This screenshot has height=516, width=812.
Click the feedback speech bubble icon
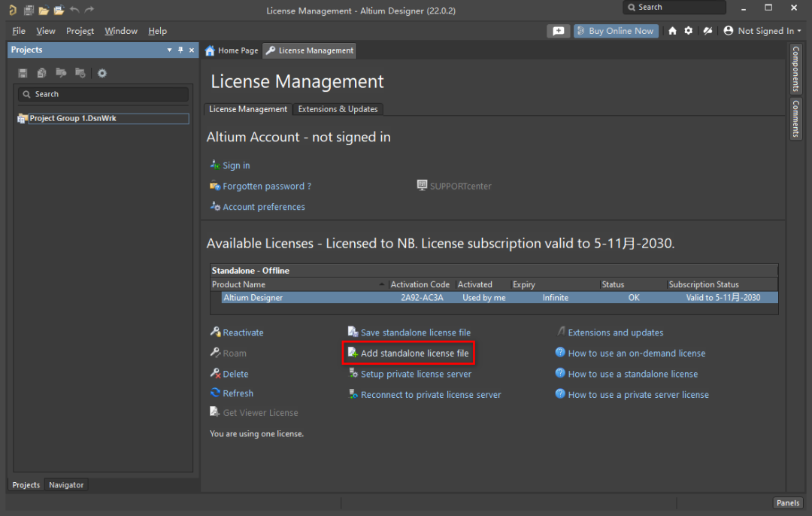click(x=558, y=31)
